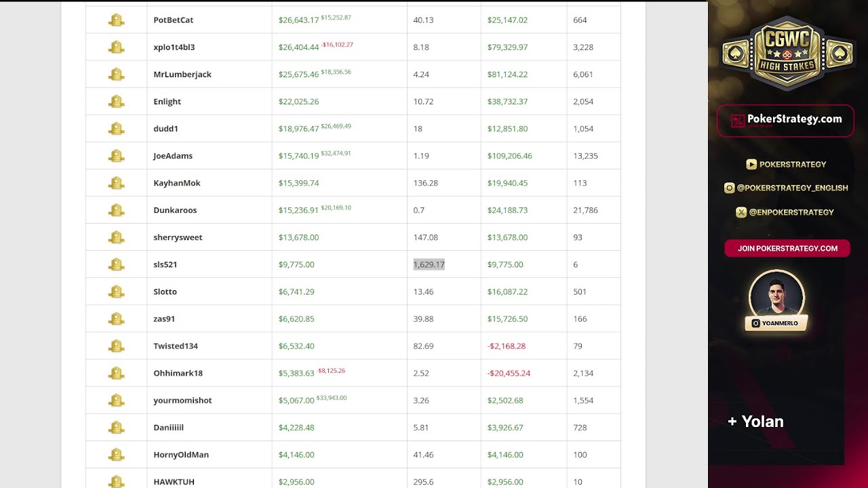Select player name dudd1
Viewport: 868px width, 488px height.
166,128
